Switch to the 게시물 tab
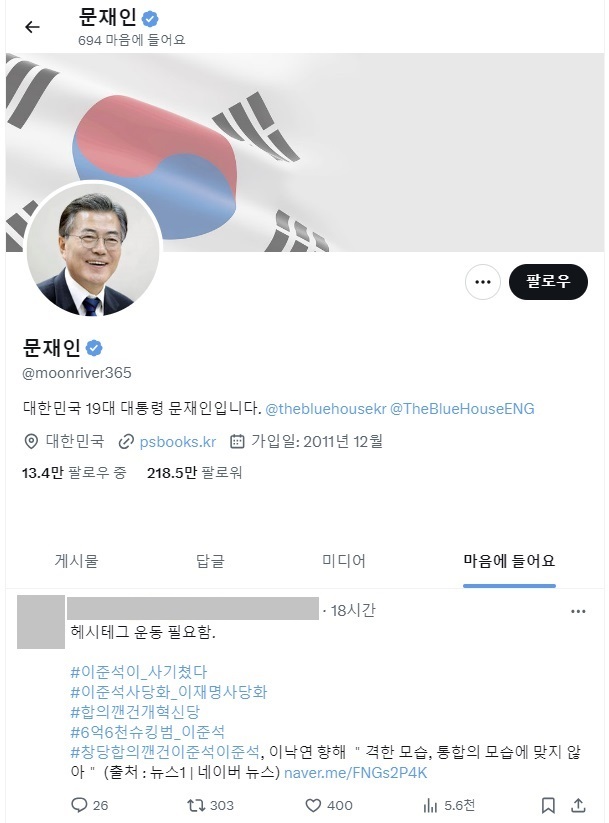Image resolution: width=609 pixels, height=823 pixels. point(77,561)
